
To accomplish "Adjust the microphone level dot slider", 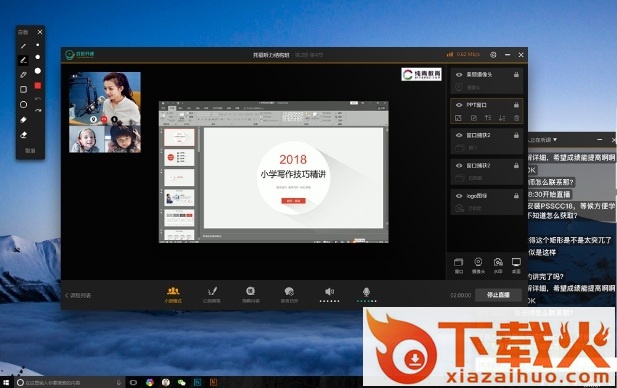I will pyautogui.click(x=366, y=301).
